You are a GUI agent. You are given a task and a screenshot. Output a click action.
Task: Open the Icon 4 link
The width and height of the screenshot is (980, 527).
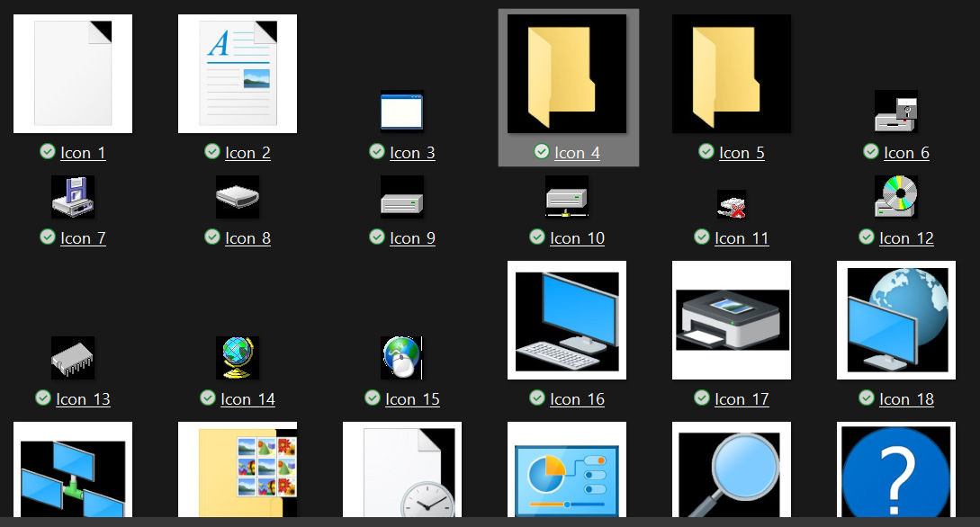576,152
